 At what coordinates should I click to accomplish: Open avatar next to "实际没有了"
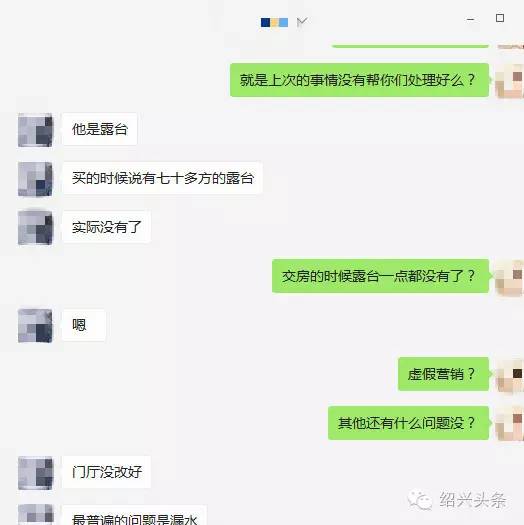point(35,228)
